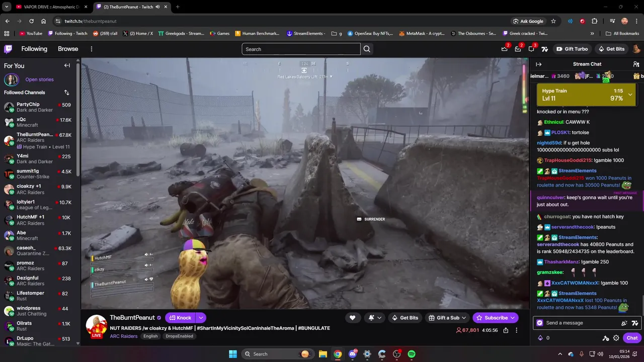The height and width of the screenshot is (362, 644).
Task: Click the 7TV icon in top navigation
Action: tap(544, 49)
